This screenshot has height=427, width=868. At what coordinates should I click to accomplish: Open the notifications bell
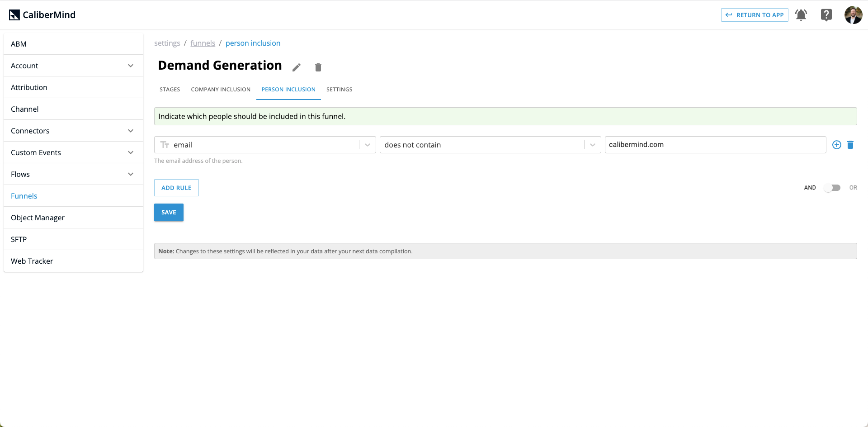point(801,15)
